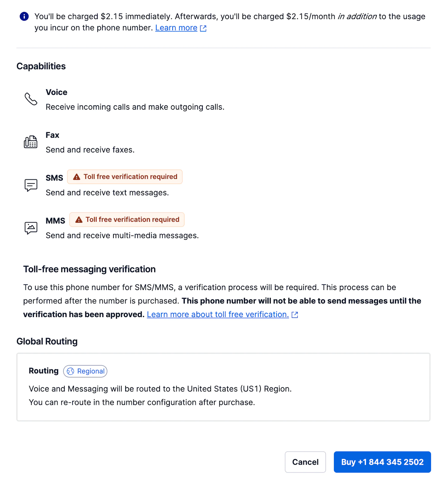Click the globe icon in Regional badge
This screenshot has width=448, height=486.
tap(70, 371)
